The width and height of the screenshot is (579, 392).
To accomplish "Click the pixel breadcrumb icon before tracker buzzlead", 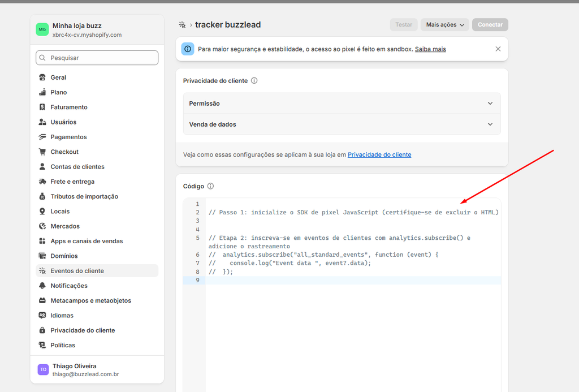I will pyautogui.click(x=182, y=25).
